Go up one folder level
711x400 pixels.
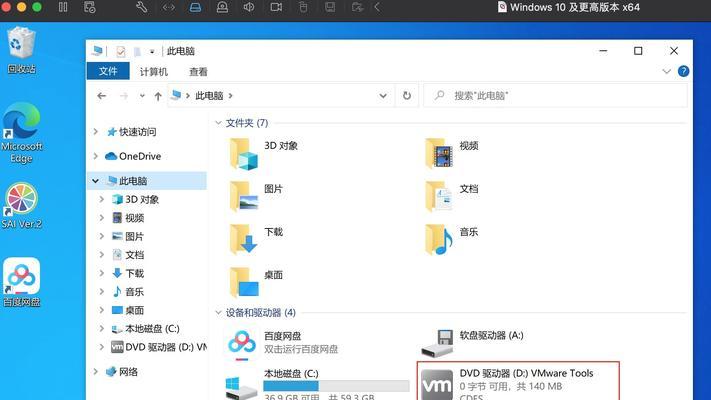coord(158,96)
